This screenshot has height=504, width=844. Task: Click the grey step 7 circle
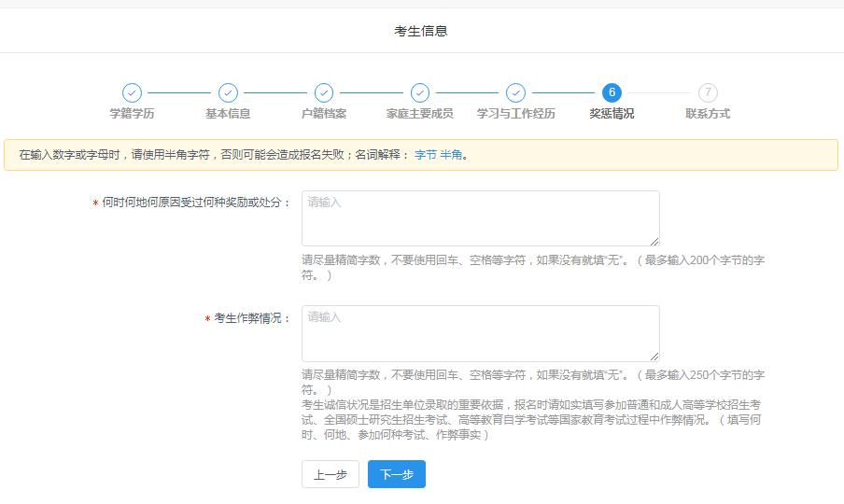tap(708, 92)
